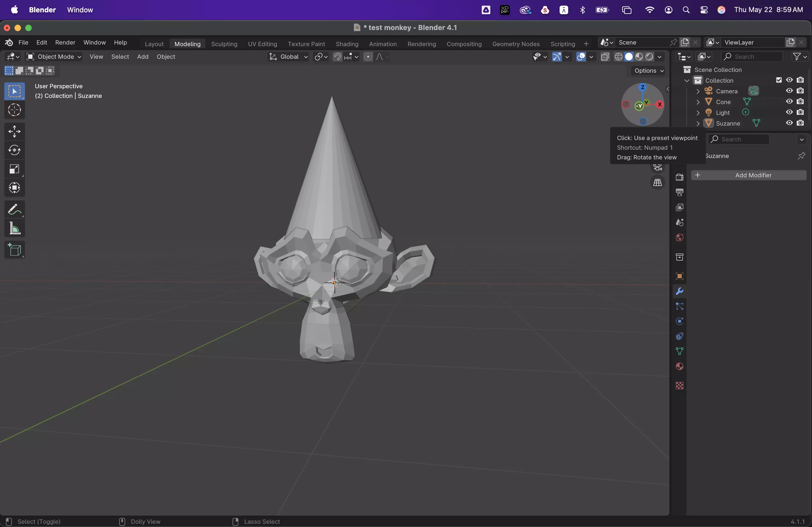The height and width of the screenshot is (527, 812).
Task: Open the viewport Add menu
Action: pyautogui.click(x=143, y=57)
